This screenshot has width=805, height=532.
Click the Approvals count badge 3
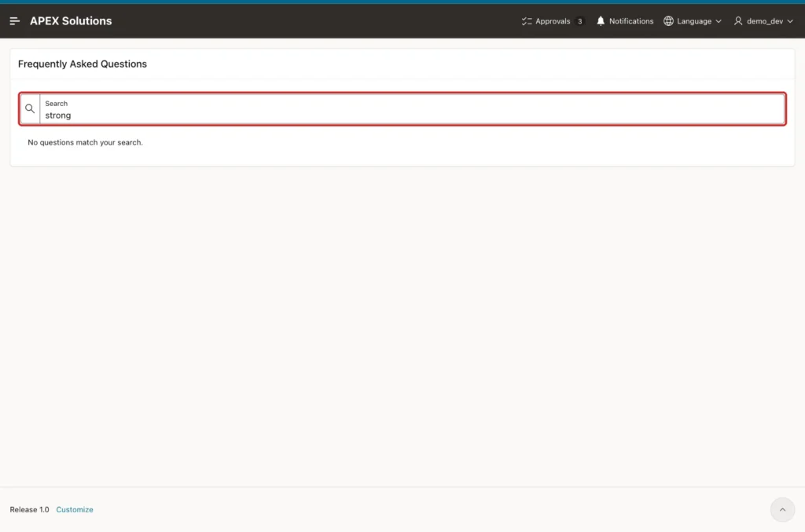(579, 21)
